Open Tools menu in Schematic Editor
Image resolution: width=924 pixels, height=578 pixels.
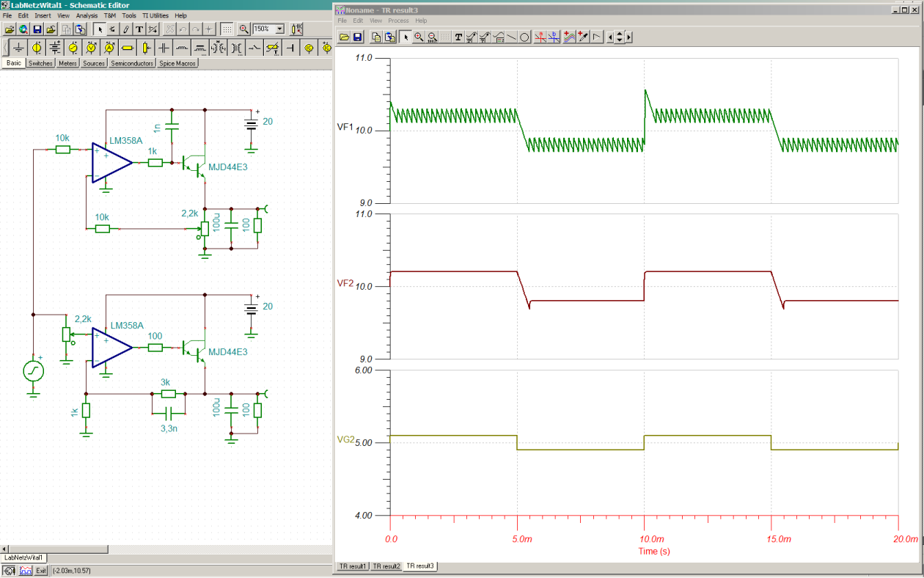tap(129, 15)
